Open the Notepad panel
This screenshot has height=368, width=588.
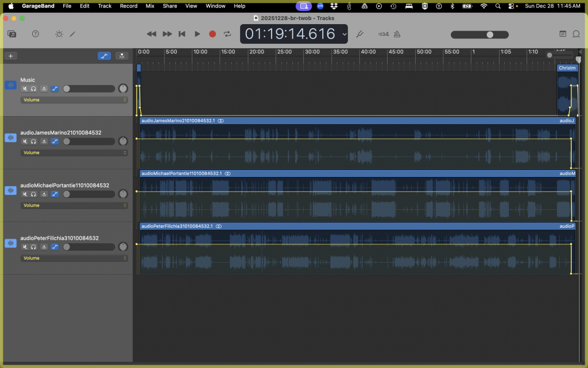(x=563, y=34)
